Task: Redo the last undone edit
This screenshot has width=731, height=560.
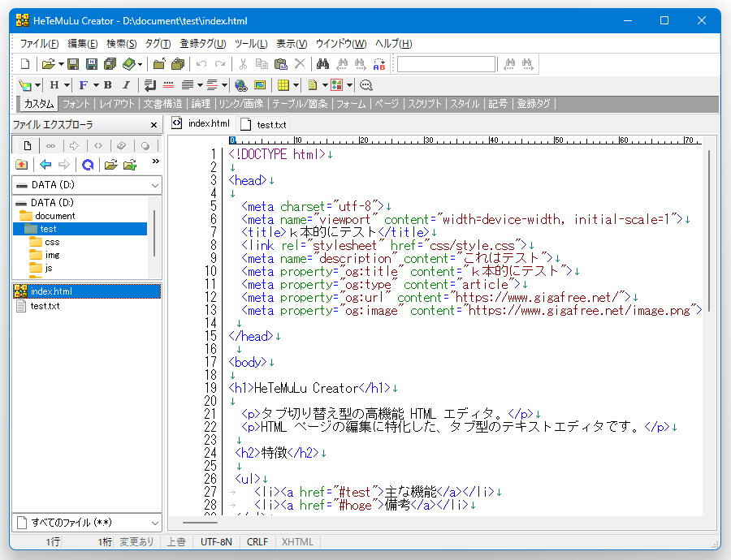Action: click(220, 64)
